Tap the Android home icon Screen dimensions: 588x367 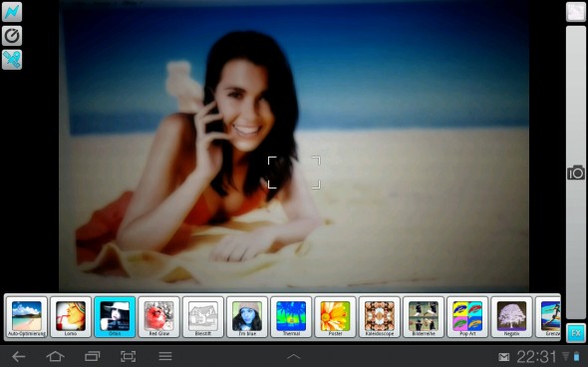click(55, 356)
